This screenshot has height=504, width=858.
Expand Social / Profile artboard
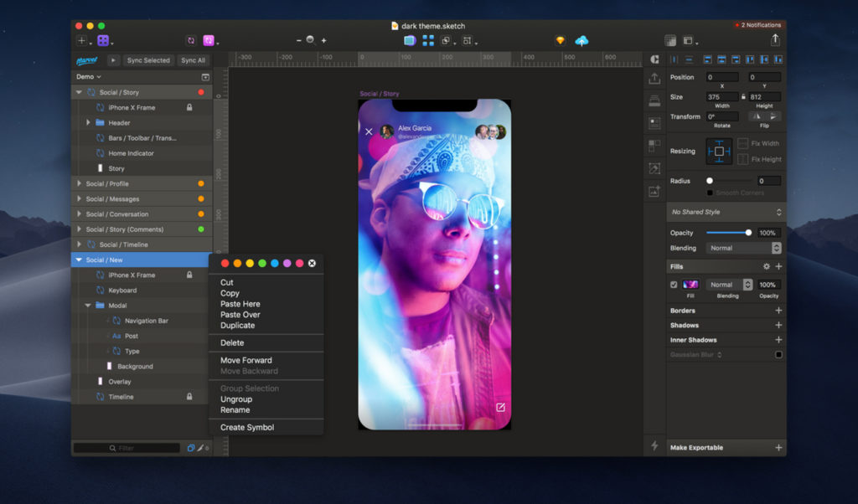(79, 183)
